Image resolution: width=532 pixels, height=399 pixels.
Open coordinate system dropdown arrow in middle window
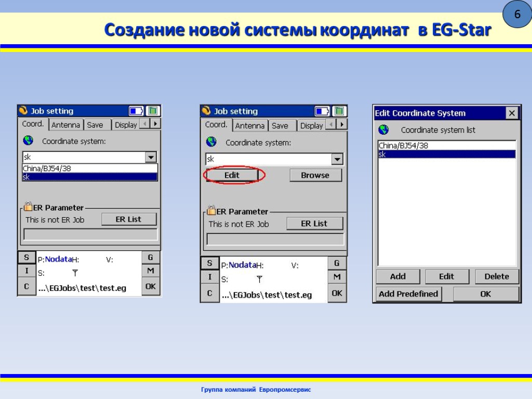[337, 159]
